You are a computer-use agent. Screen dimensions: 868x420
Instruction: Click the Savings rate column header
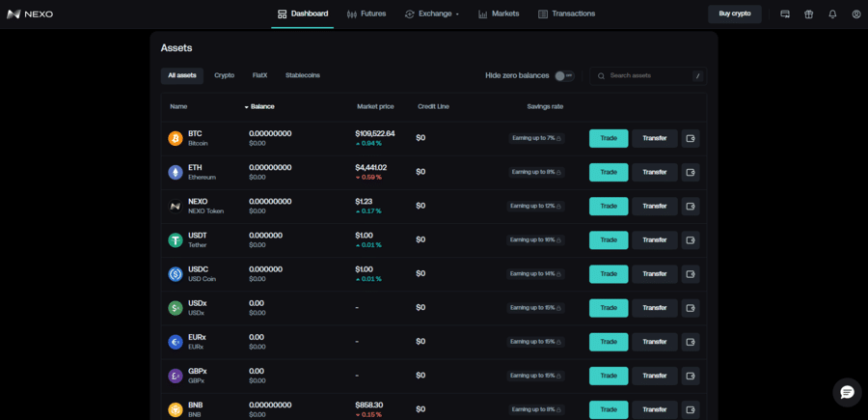545,106
